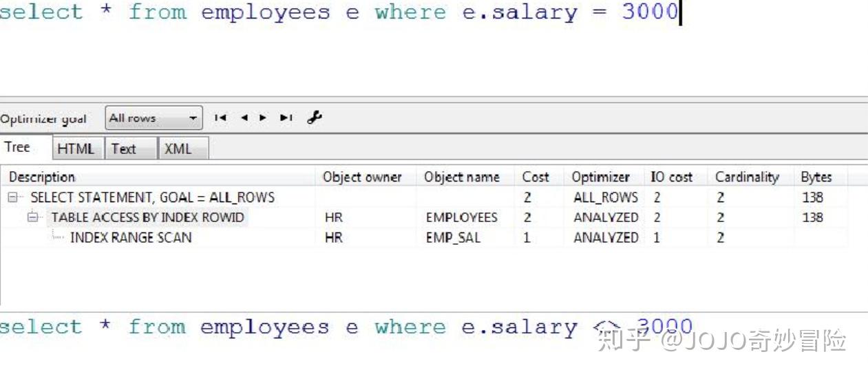Open preferences wrench icon

(315, 118)
